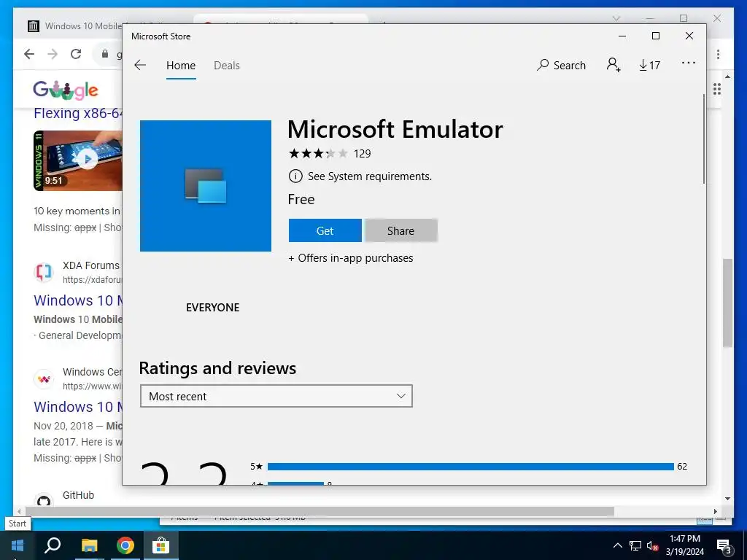Show hidden system tray icons
Viewport: 747px width, 560px height.
(x=617, y=545)
